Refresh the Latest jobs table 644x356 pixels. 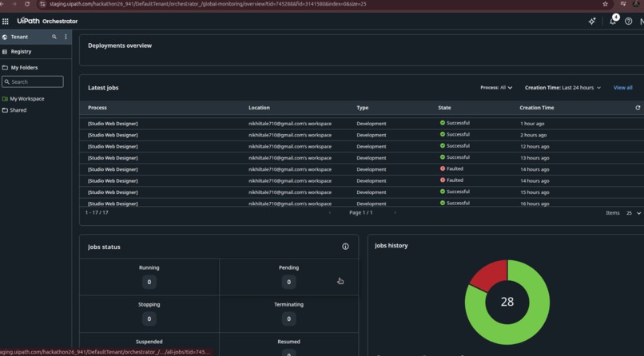pyautogui.click(x=638, y=108)
